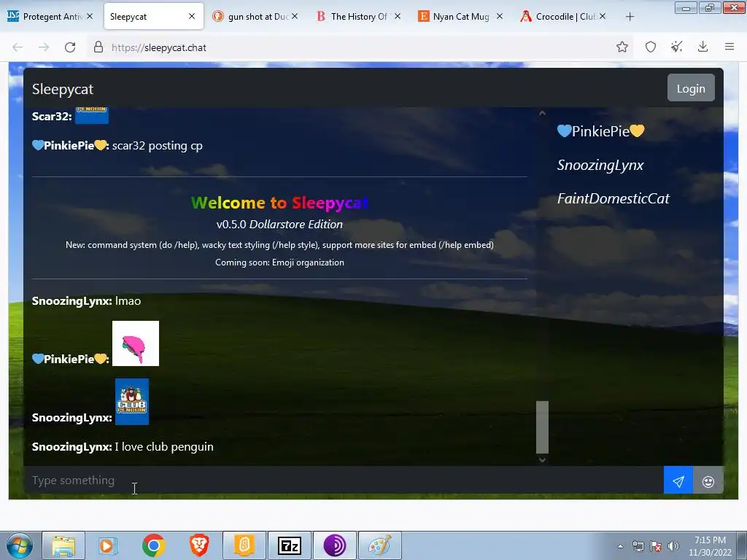
Task: Click the 'Coming soon: Emoji organization' line
Action: pos(279,262)
